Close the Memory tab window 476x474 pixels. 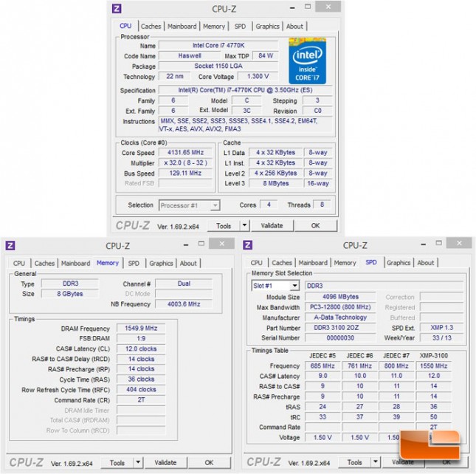(222, 244)
